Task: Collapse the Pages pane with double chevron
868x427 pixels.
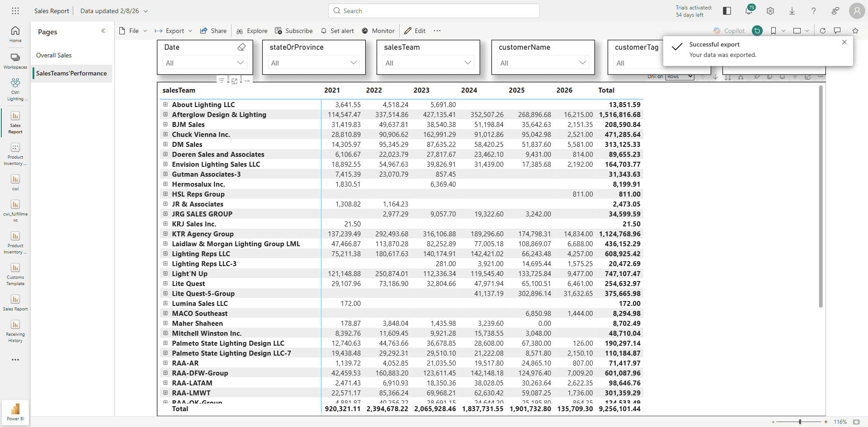Action: coord(103,31)
